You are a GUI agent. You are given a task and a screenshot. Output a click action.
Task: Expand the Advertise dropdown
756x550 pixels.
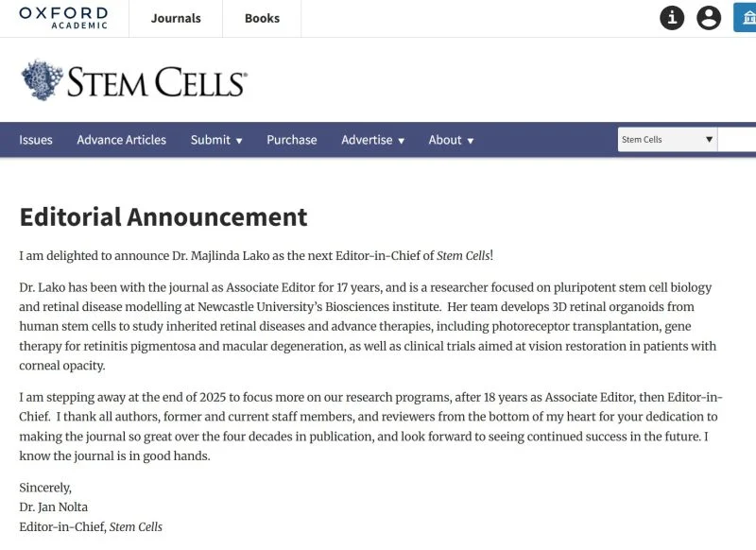point(369,140)
